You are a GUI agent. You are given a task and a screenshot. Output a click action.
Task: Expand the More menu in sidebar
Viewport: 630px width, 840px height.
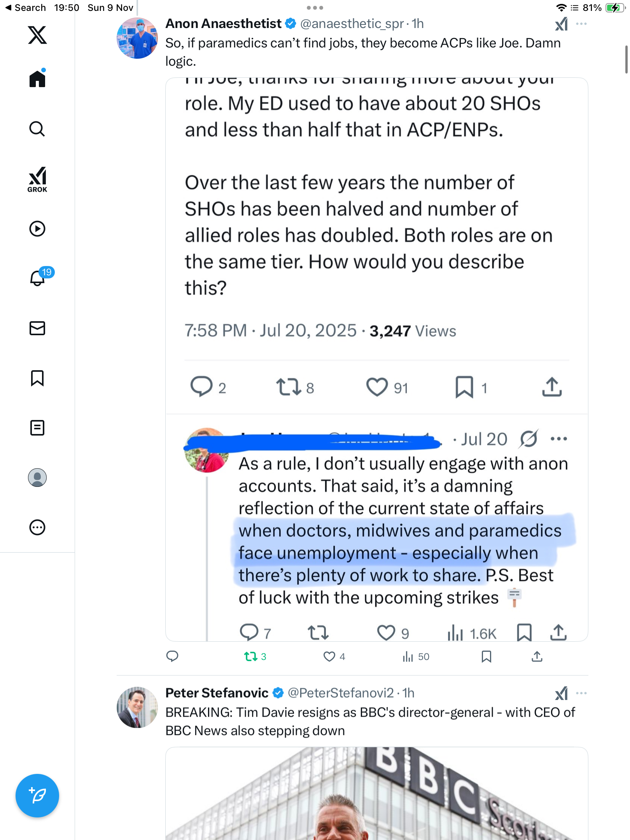[x=37, y=527]
